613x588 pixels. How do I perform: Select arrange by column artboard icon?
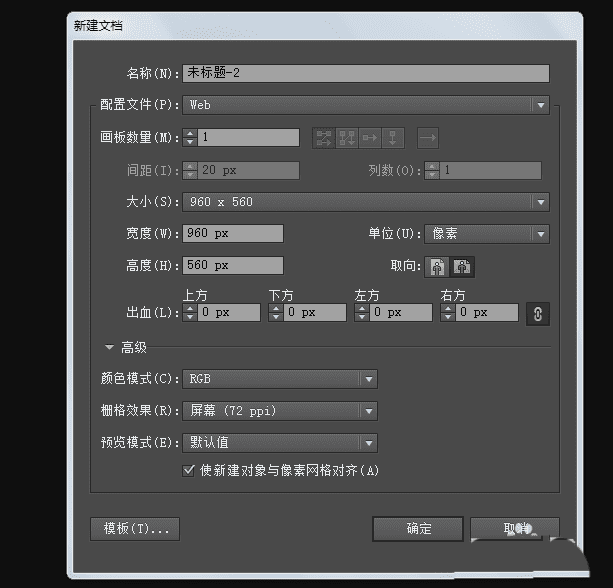(x=393, y=138)
